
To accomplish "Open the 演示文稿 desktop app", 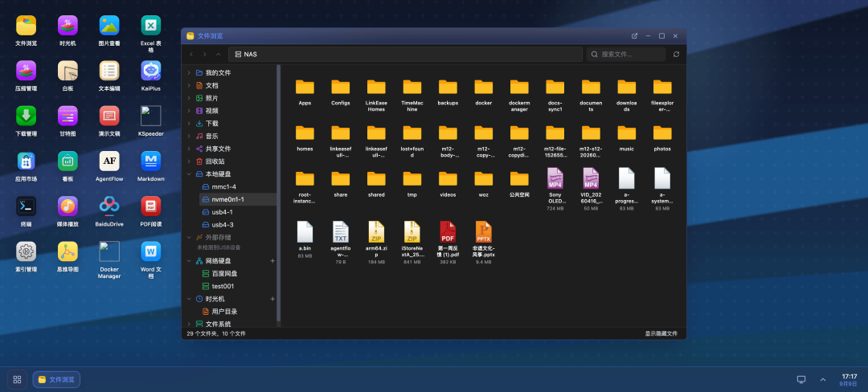I will coord(109,116).
